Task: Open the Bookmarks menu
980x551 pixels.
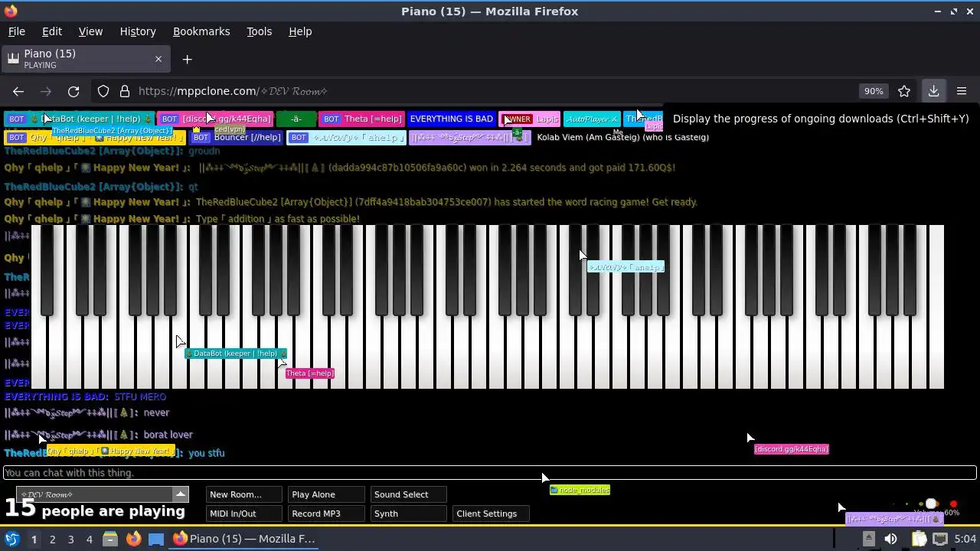Action: click(x=201, y=31)
